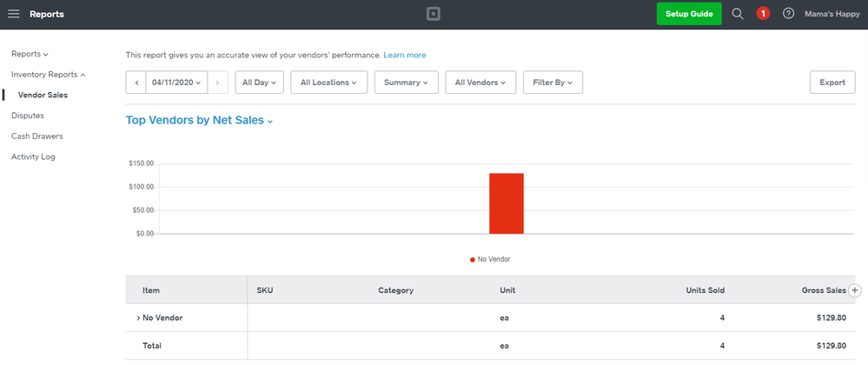Follow the Learn more link

tap(405, 56)
